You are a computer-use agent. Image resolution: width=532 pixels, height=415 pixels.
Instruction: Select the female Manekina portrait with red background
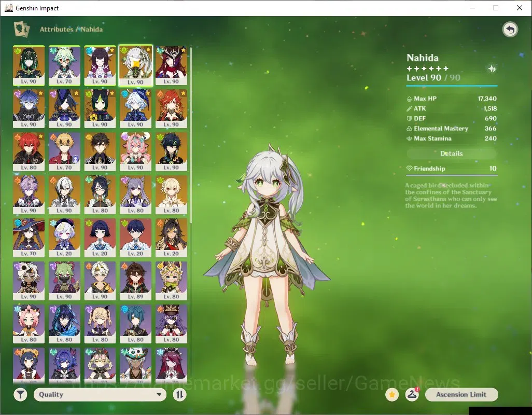(x=100, y=238)
